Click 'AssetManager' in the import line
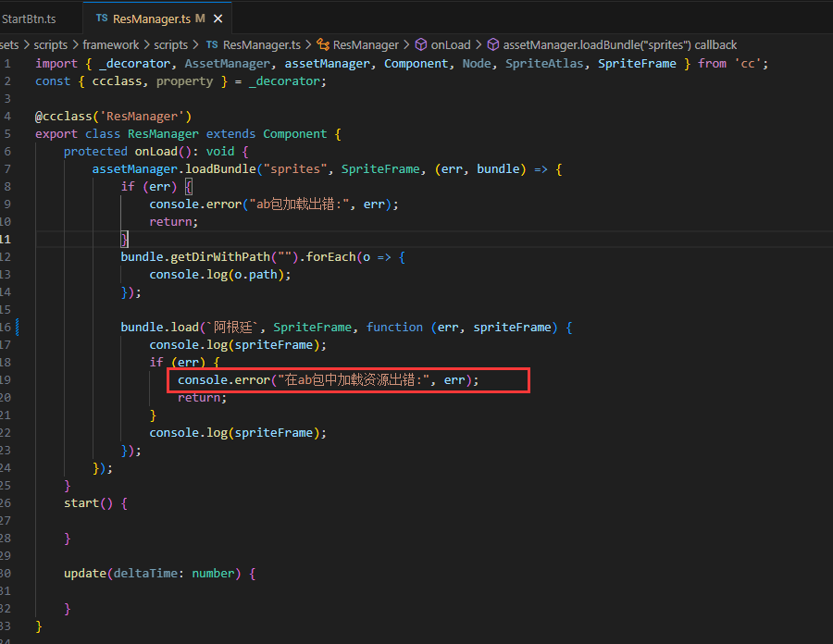 227,64
